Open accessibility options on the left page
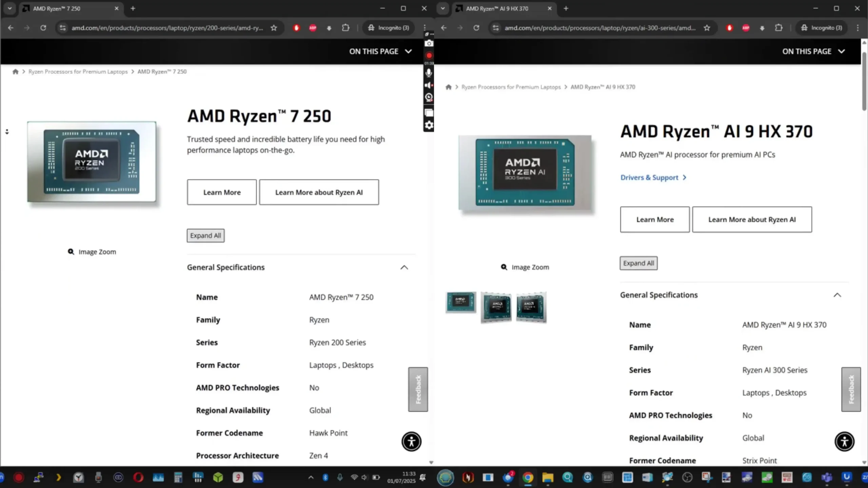 pos(411,442)
